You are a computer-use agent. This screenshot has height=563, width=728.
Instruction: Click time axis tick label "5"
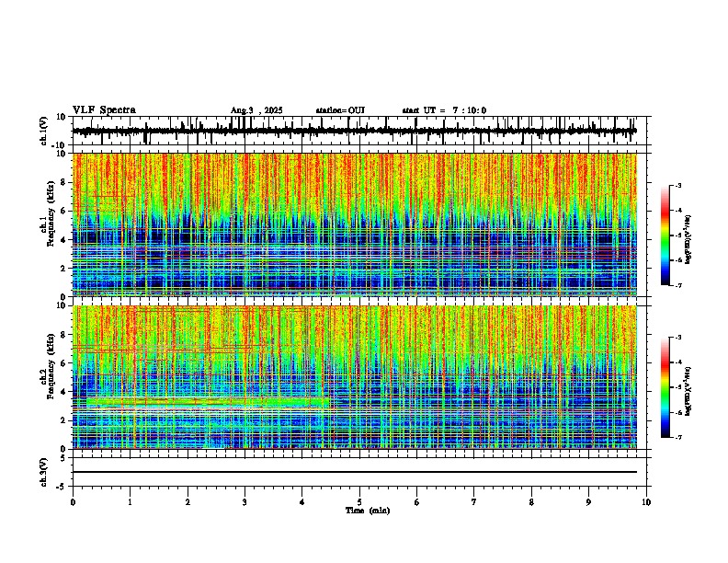click(359, 502)
